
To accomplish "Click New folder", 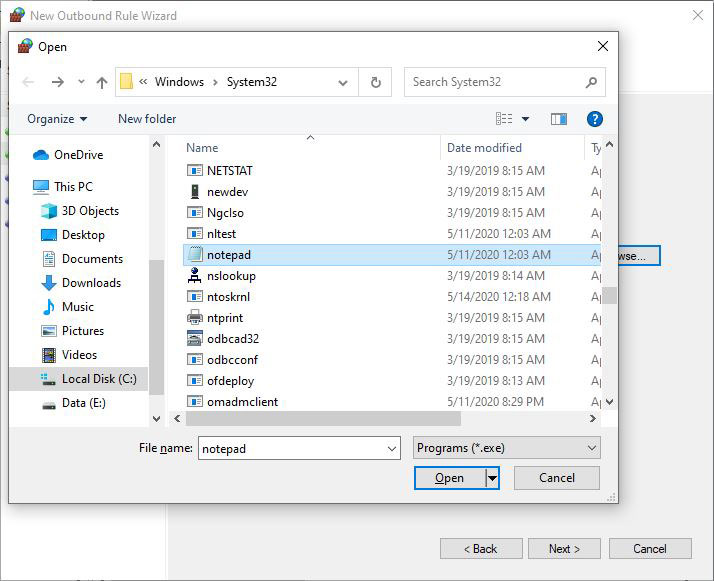I will point(147,119).
